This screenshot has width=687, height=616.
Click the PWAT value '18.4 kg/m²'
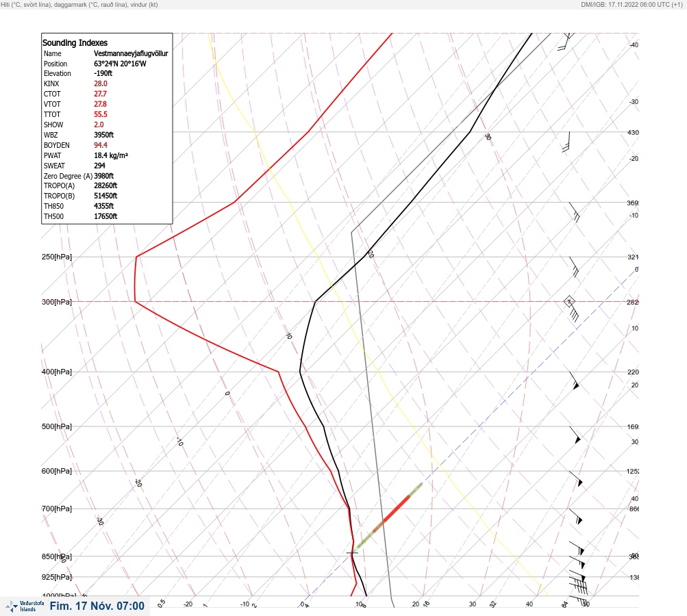111,155
